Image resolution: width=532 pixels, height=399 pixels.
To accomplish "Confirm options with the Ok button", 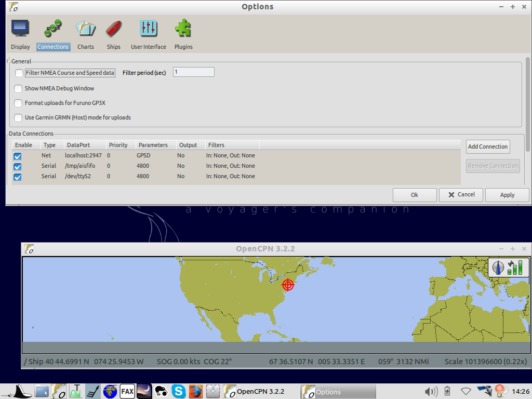I will [x=415, y=195].
